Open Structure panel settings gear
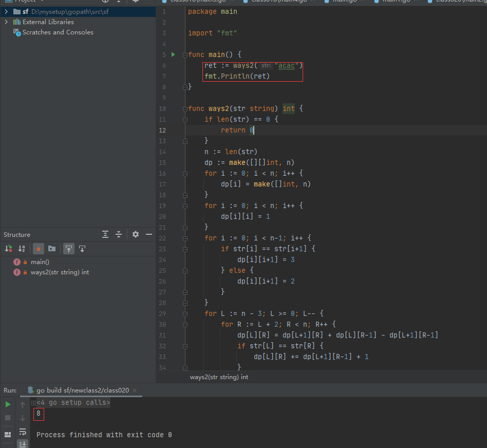The height and width of the screenshot is (448, 487). pyautogui.click(x=136, y=235)
